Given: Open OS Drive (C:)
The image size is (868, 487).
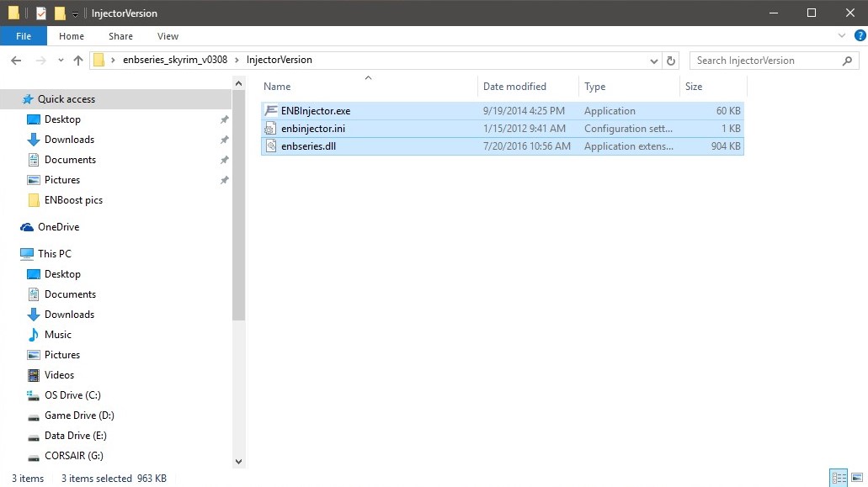Looking at the screenshot, I should [x=72, y=395].
